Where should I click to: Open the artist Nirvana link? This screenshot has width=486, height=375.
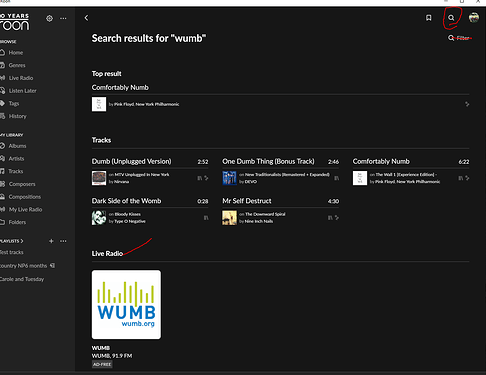pyautogui.click(x=121, y=182)
